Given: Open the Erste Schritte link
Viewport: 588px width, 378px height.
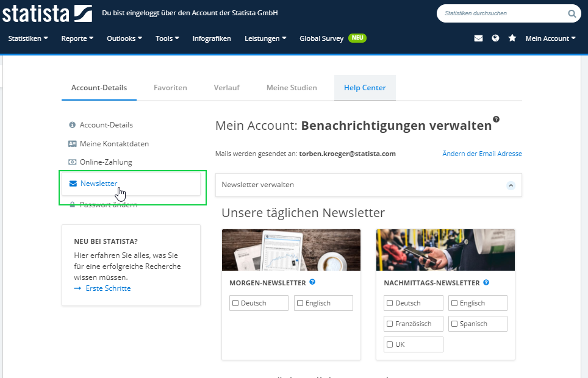Looking at the screenshot, I should 108,288.
